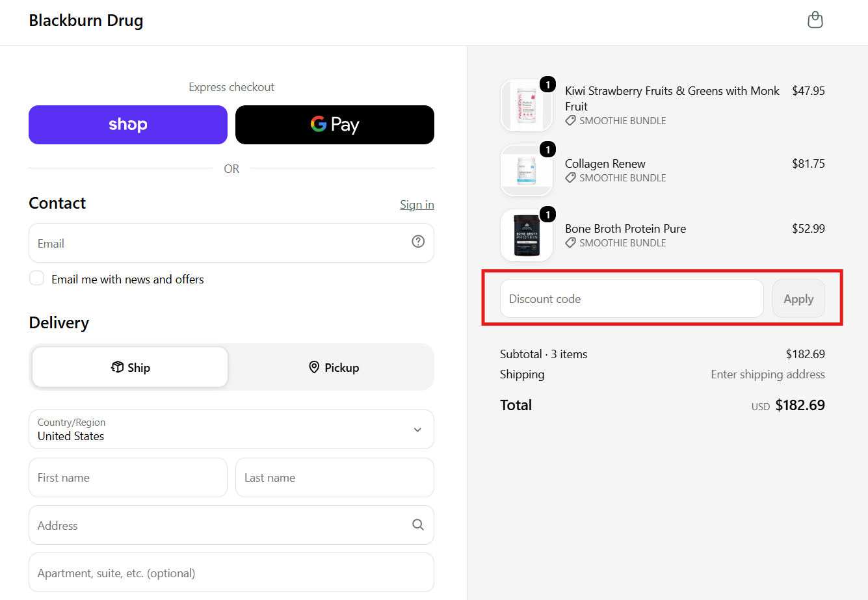The width and height of the screenshot is (868, 600).
Task: Click the $47.95 item price
Action: (x=808, y=91)
